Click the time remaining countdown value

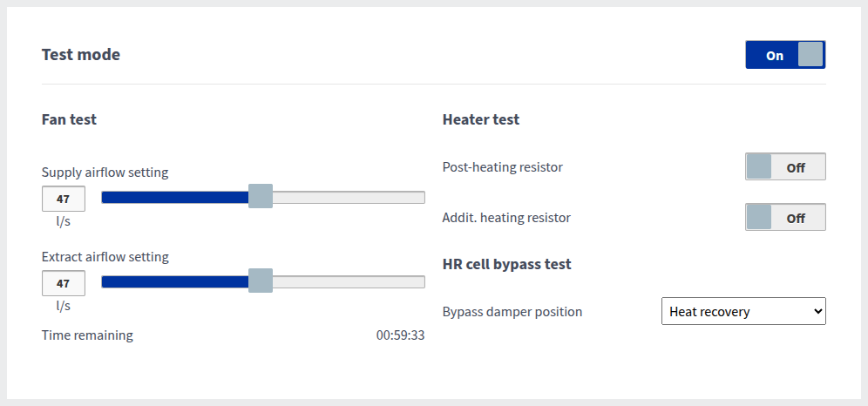pyautogui.click(x=400, y=335)
